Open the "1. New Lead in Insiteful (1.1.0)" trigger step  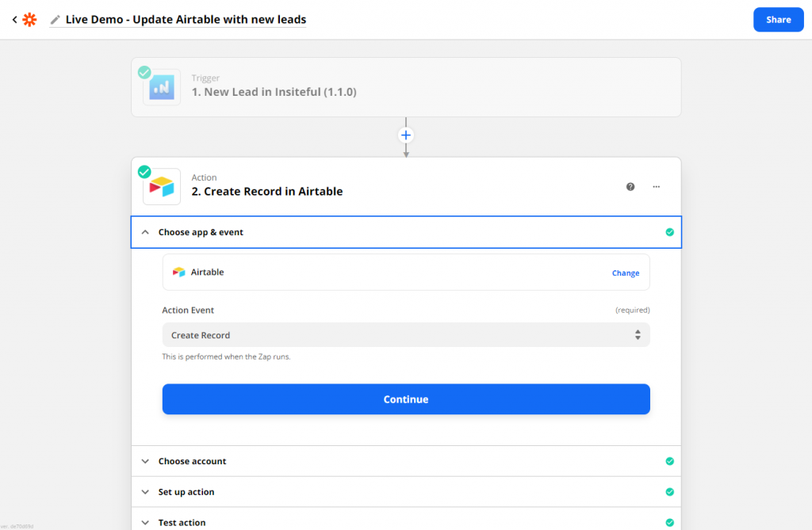click(406, 87)
